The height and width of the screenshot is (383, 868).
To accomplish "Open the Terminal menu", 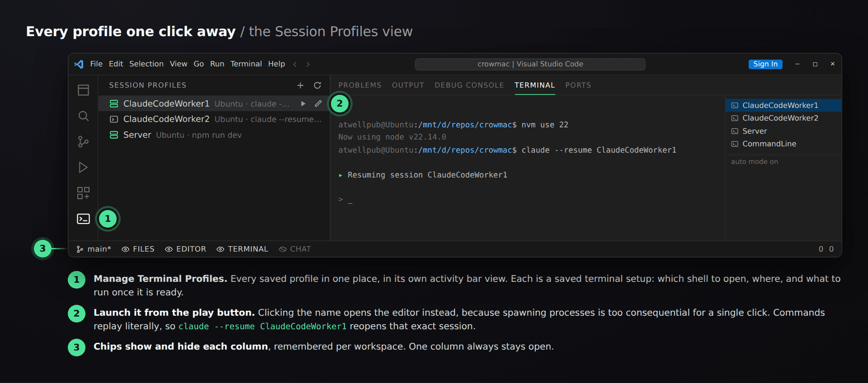I will (x=246, y=64).
